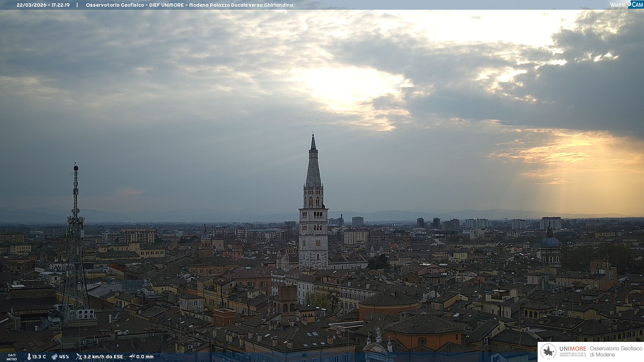This screenshot has width=644, height=362.
Task: Click the date and time stamp text
Action: [x=43, y=5]
